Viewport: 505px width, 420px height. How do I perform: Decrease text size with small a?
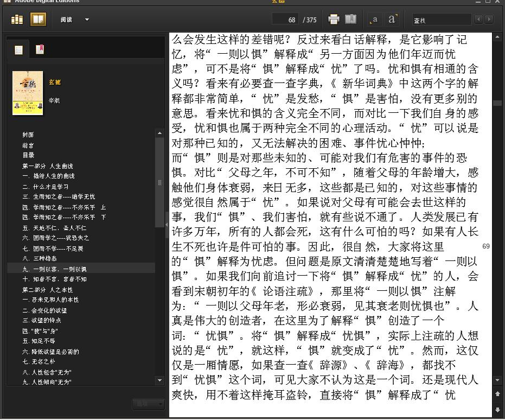374,20
